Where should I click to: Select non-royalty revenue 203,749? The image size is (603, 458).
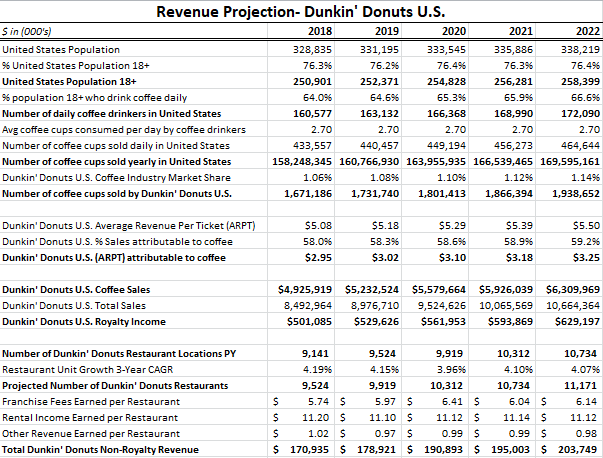(578, 450)
